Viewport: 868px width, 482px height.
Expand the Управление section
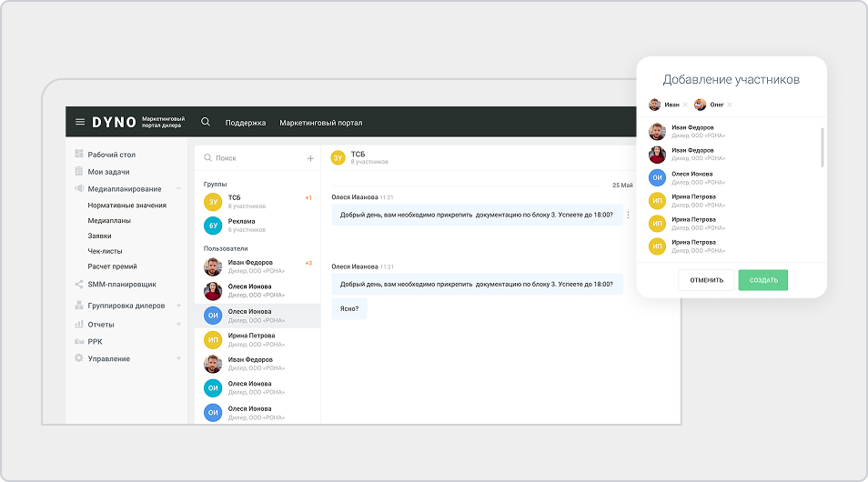point(178,358)
